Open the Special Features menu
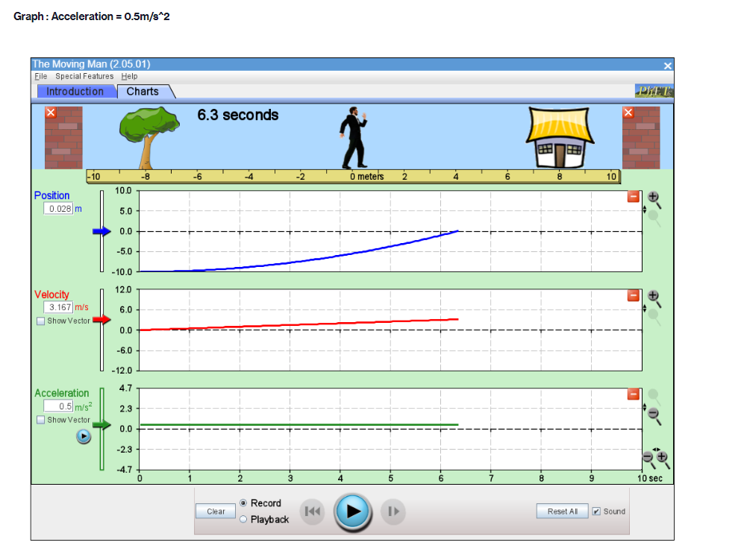The image size is (744, 560). coord(84,76)
